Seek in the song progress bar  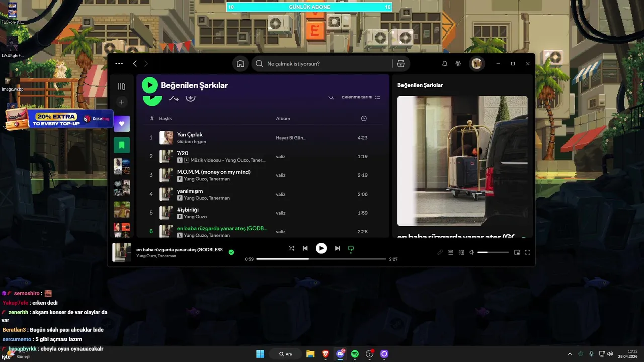tap(321, 259)
